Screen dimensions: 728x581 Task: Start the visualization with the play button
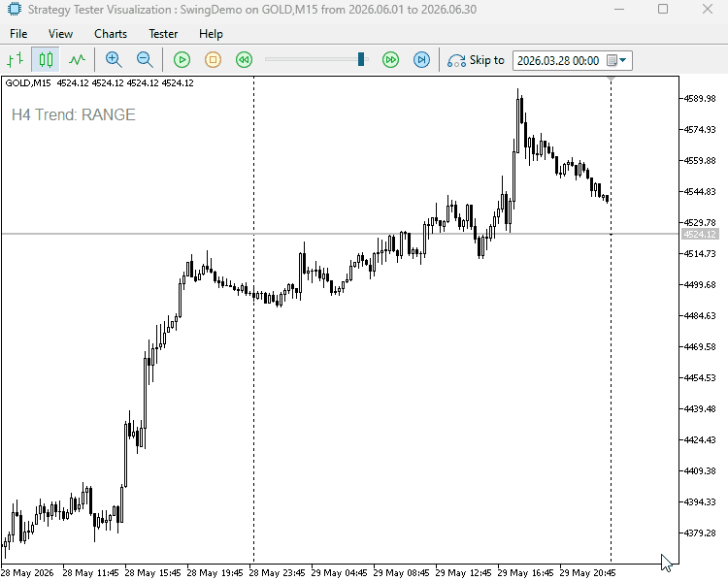tap(182, 60)
